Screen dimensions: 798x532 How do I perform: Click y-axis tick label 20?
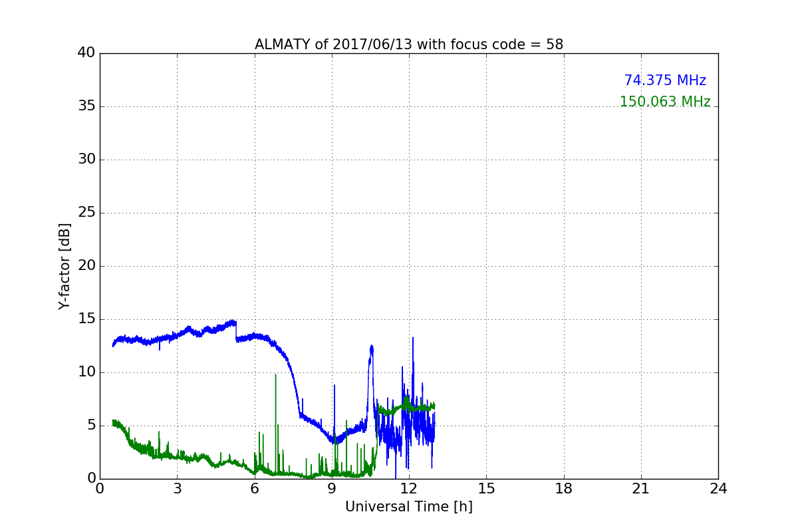coord(86,266)
